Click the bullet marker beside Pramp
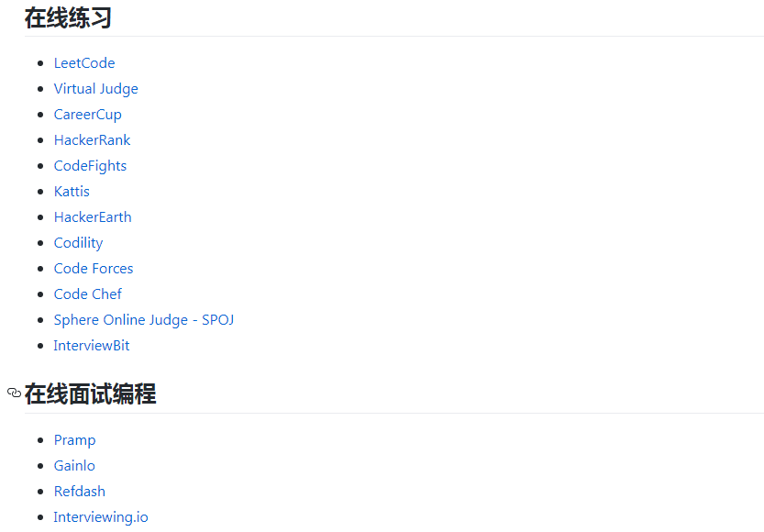The width and height of the screenshot is (764, 532). [39, 439]
